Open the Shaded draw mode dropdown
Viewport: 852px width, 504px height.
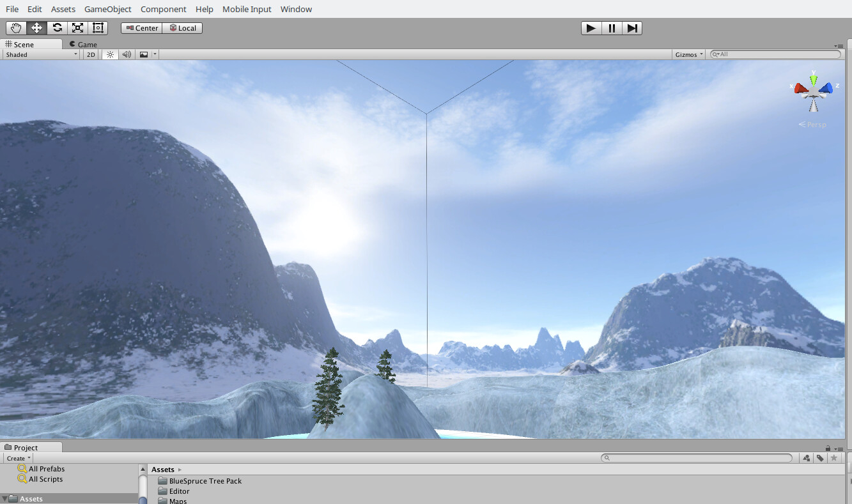[x=40, y=54]
